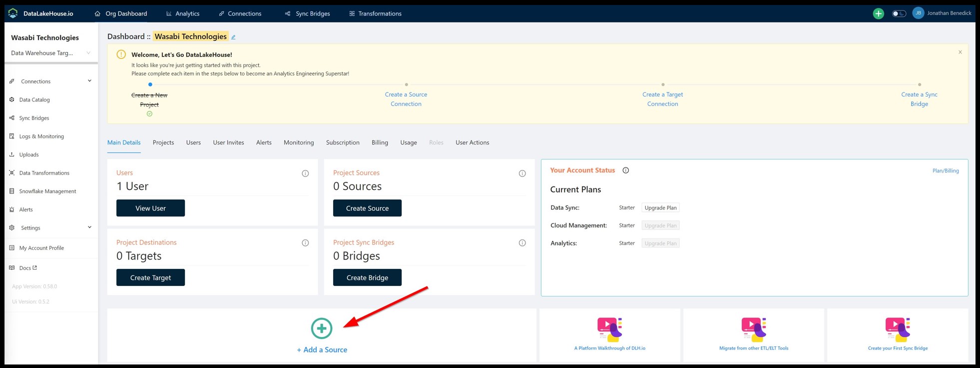The width and height of the screenshot is (980, 368).
Task: Switch to the Usage tab
Action: pyautogui.click(x=409, y=142)
